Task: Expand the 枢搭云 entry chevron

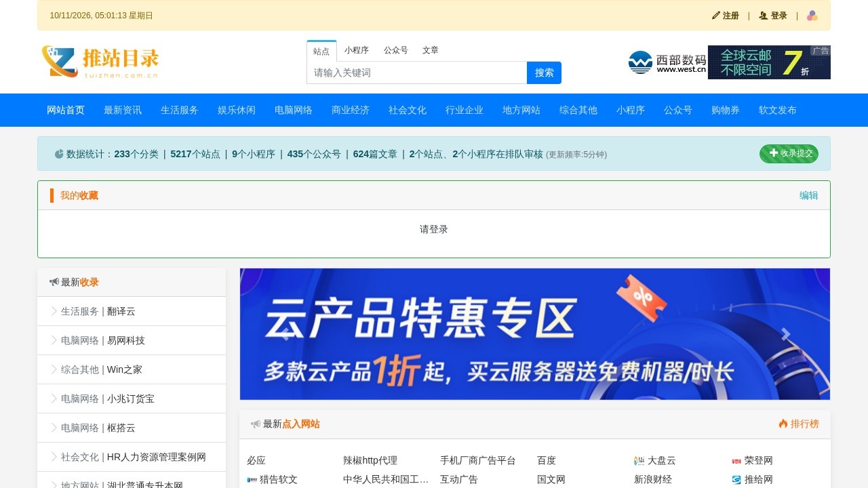Action: 54,428
